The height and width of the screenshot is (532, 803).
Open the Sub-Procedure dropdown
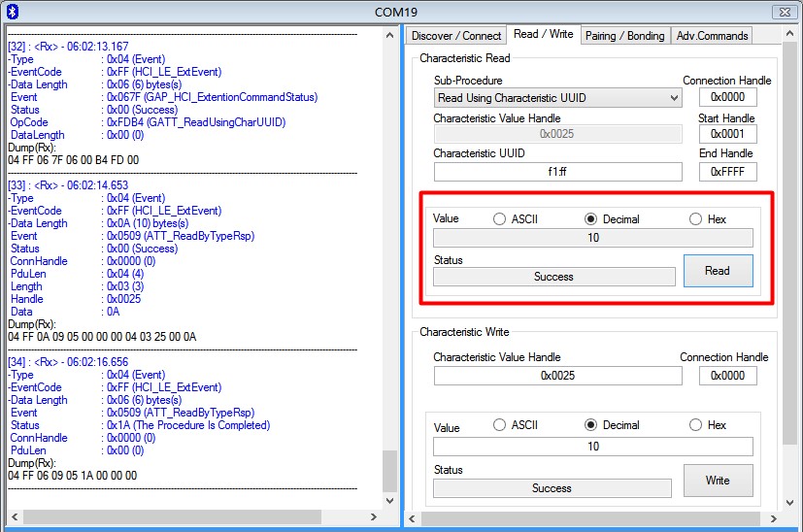point(557,98)
